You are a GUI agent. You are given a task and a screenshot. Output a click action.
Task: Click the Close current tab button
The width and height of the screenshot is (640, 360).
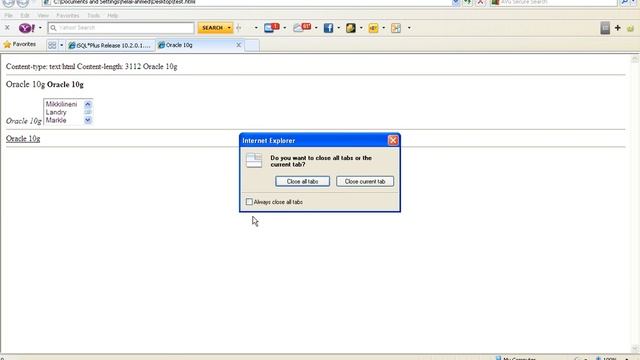point(365,181)
